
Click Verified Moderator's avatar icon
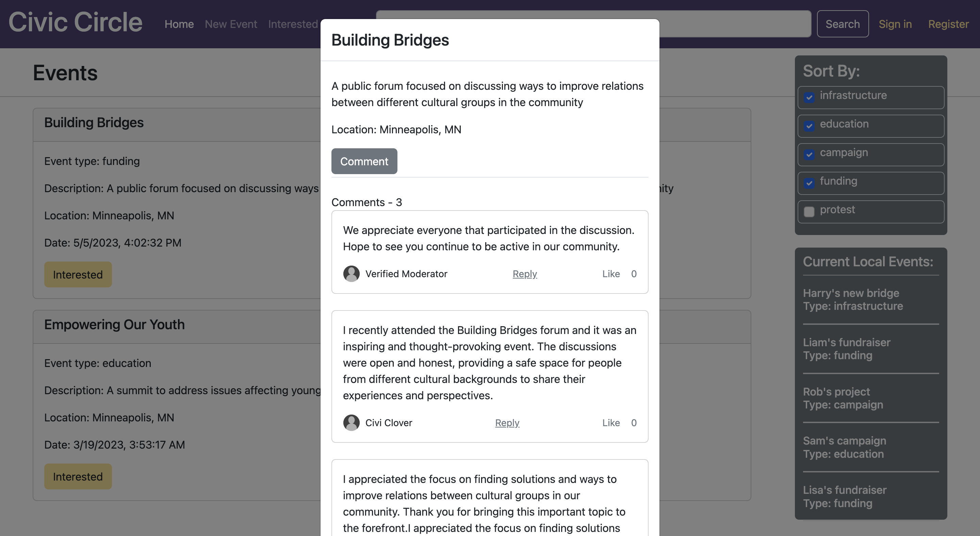click(x=351, y=274)
